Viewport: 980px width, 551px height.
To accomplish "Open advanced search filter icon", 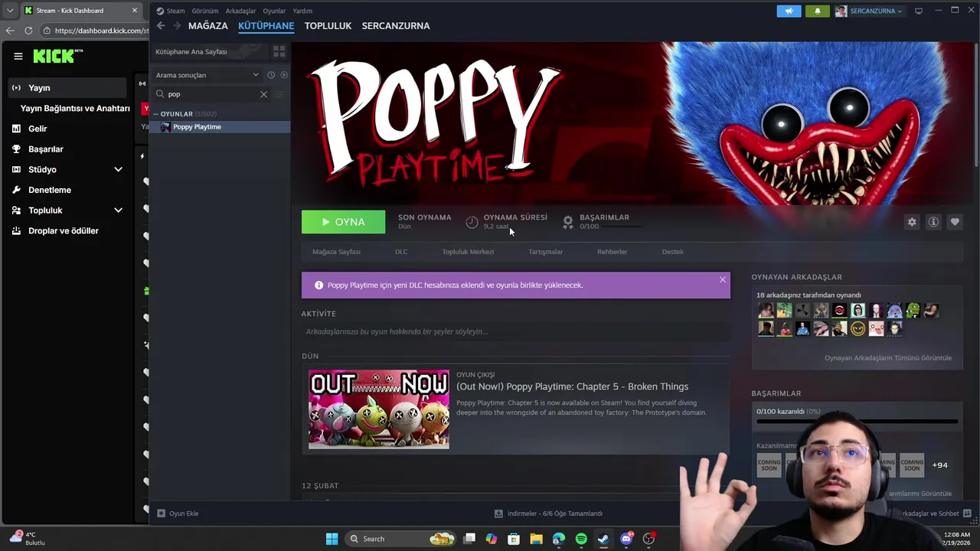I will click(x=279, y=94).
